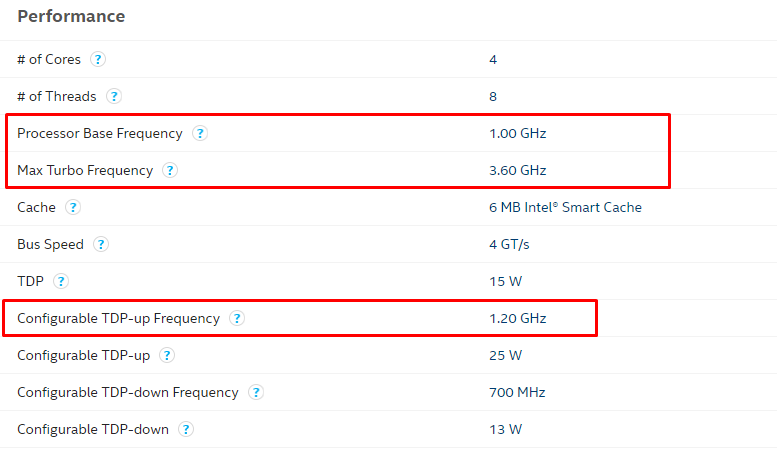777x449 pixels.
Task: Click Bus Speed info question icon
Action: tap(101, 244)
